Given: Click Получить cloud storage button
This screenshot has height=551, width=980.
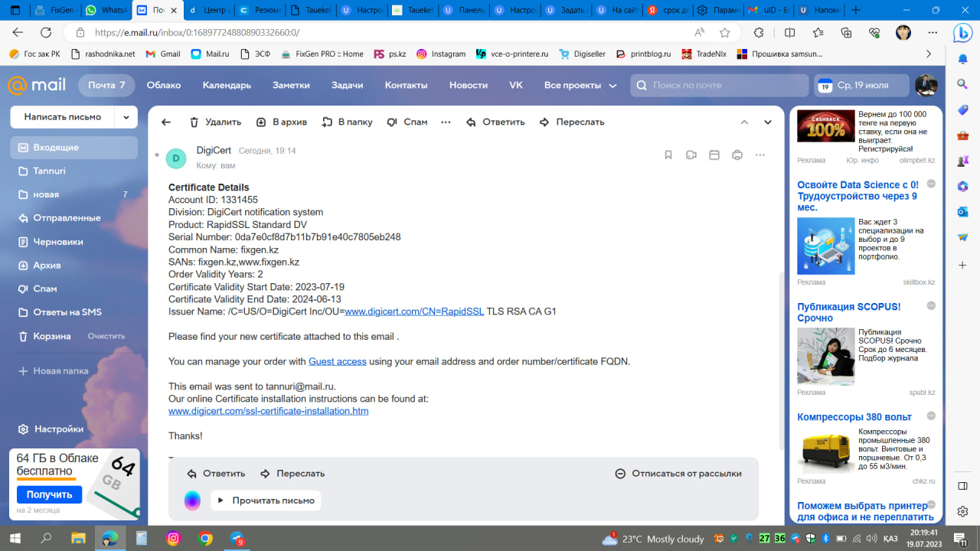Looking at the screenshot, I should [49, 494].
